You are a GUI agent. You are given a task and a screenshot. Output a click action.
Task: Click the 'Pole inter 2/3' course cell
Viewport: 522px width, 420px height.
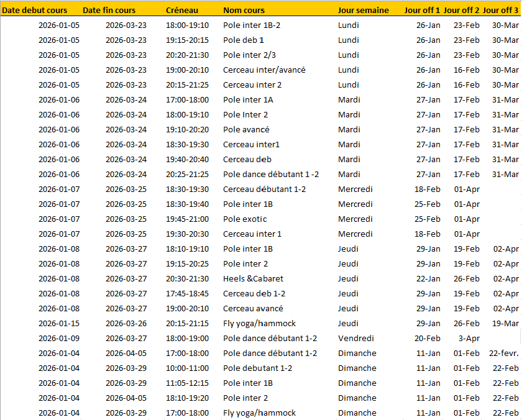[x=250, y=55]
